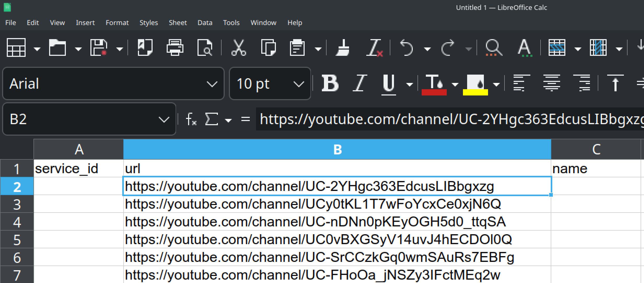Toggle Italic formatting

click(x=360, y=83)
